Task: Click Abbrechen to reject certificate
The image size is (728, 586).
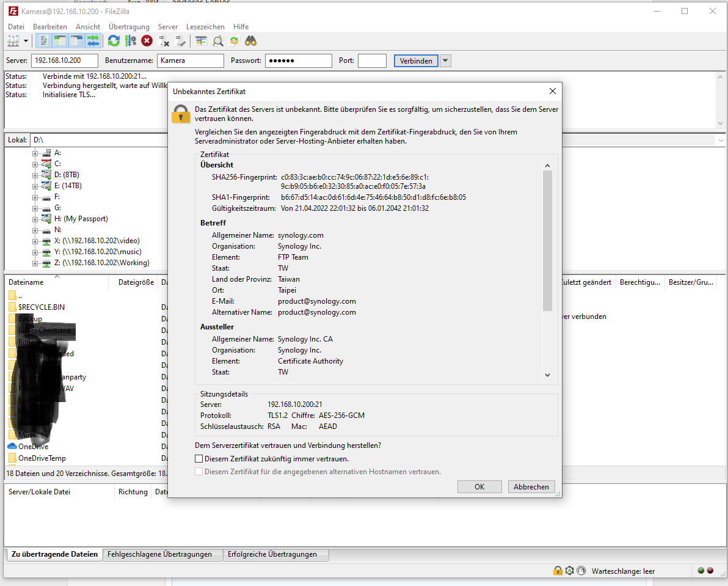Action: pos(531,486)
